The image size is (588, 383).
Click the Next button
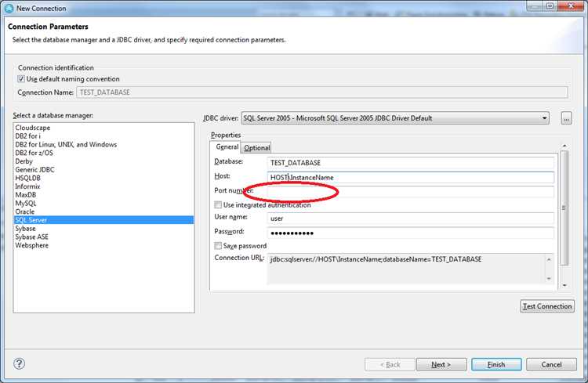[441, 364]
